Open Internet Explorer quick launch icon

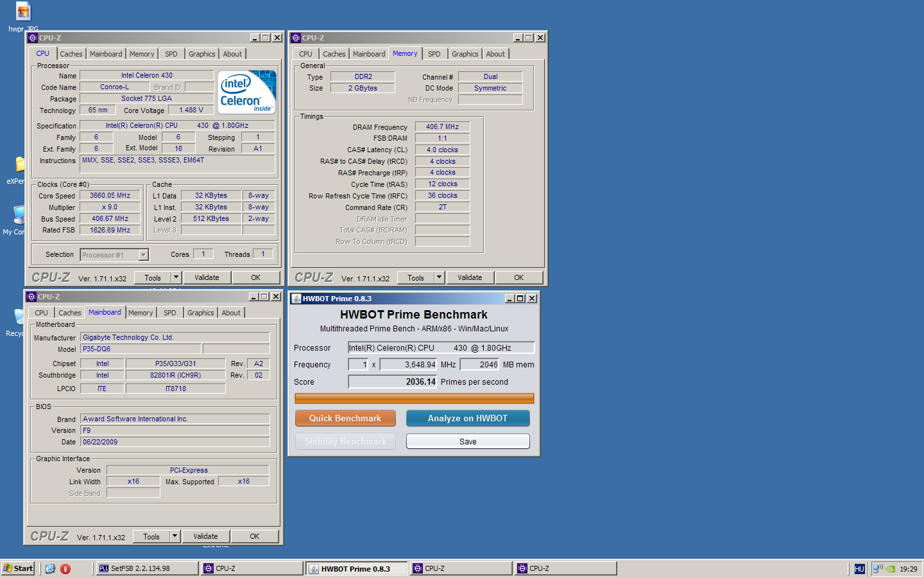coord(50,568)
